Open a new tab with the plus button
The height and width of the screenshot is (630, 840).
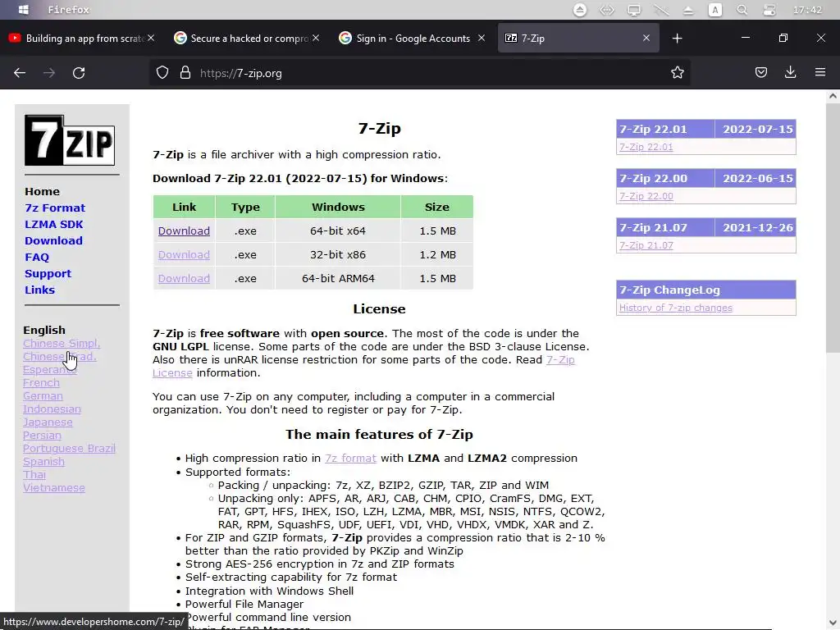point(677,38)
